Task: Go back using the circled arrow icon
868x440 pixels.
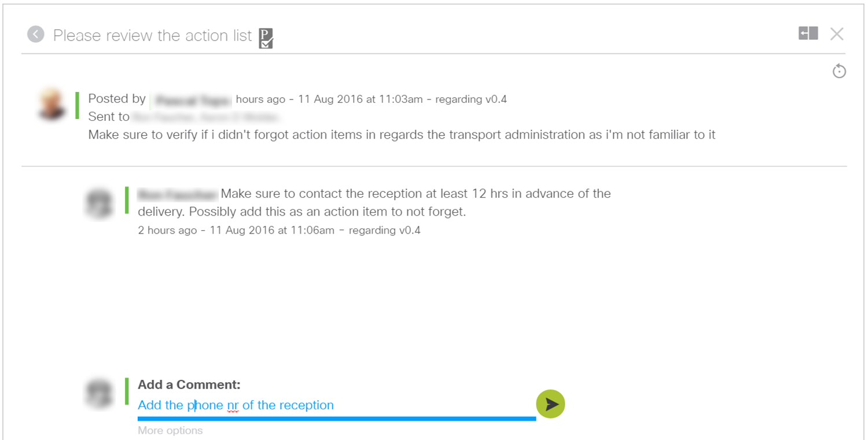Action: tap(36, 35)
